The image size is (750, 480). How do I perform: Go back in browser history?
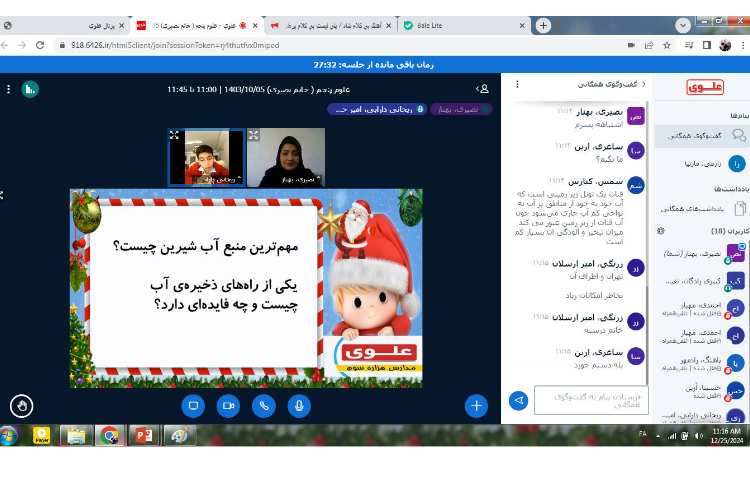coord(5,45)
